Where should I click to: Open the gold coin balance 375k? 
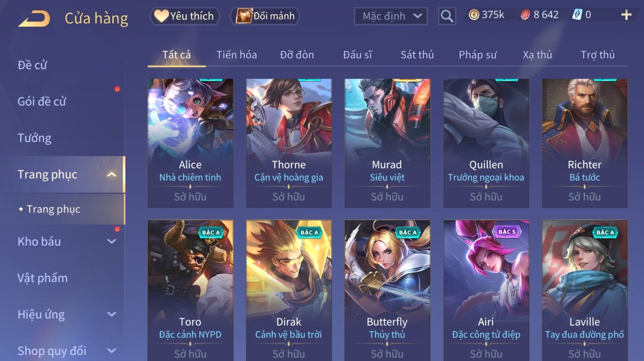coord(486,15)
